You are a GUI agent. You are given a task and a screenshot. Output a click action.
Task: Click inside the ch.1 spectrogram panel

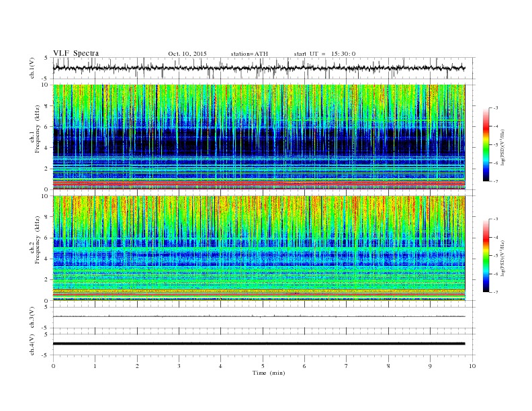click(259, 137)
